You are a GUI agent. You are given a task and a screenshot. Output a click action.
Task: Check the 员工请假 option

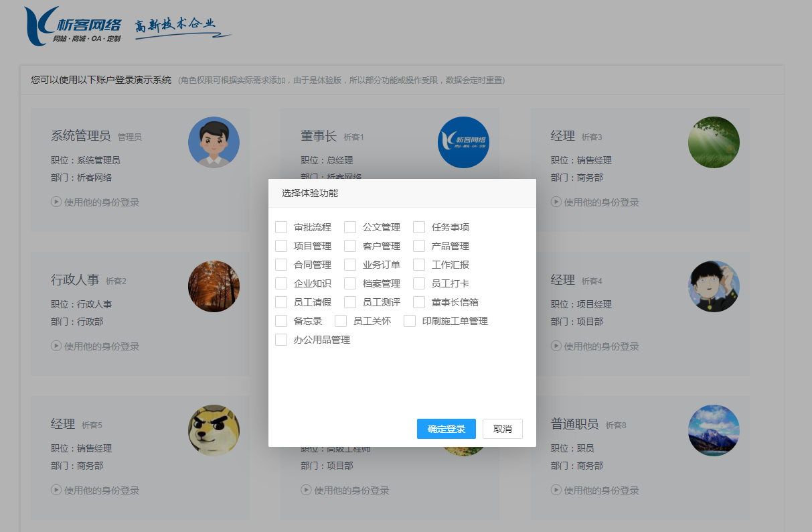pyautogui.click(x=281, y=302)
